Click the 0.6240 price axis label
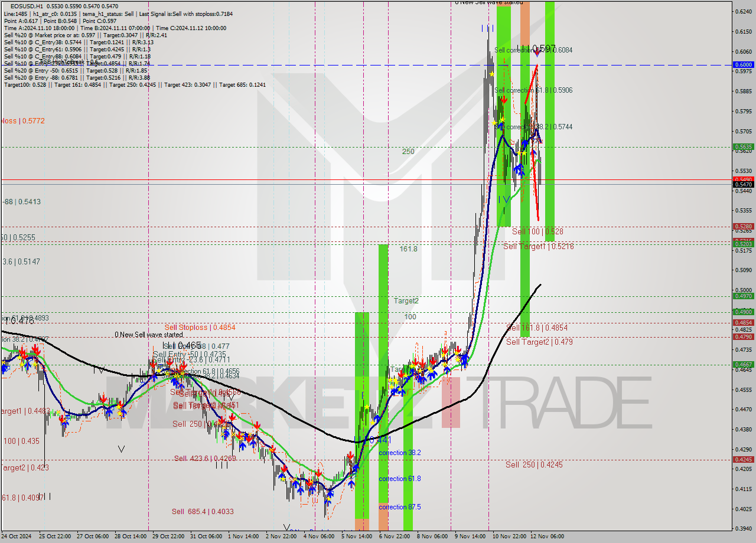The width and height of the screenshot is (756, 543). (x=744, y=12)
